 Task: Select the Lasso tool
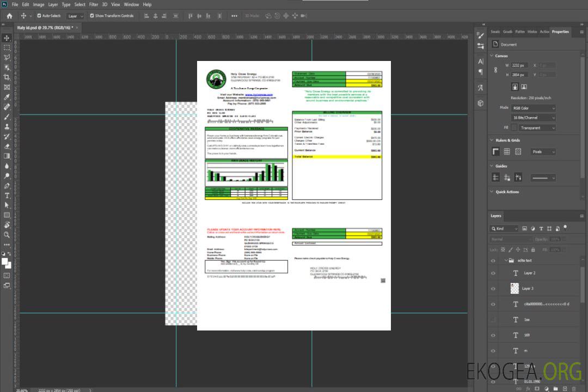[7, 57]
